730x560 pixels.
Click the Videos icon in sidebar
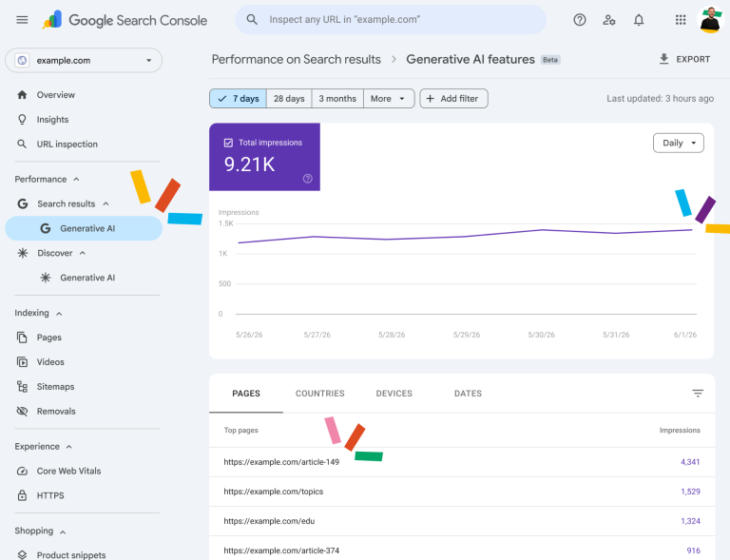click(22, 361)
